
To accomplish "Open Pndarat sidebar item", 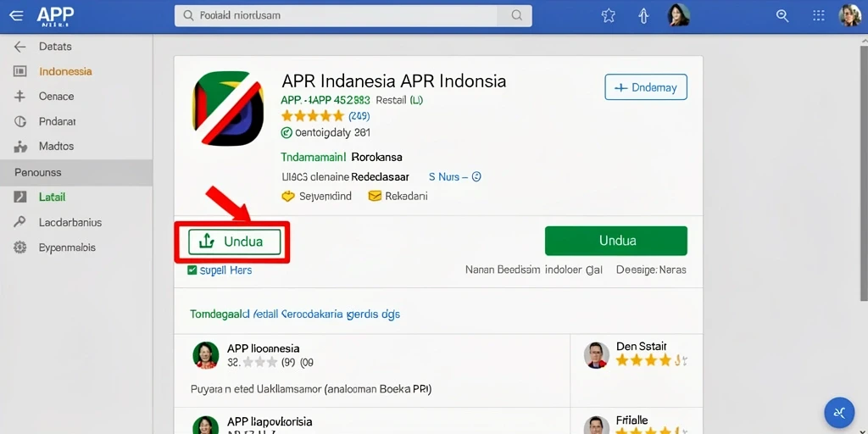I will pos(57,121).
